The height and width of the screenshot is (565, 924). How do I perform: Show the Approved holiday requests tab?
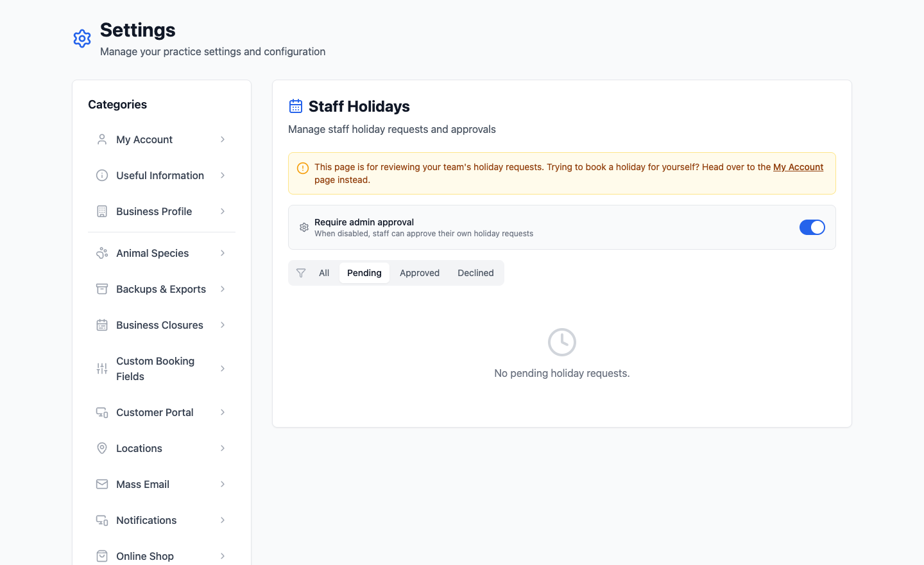420,273
